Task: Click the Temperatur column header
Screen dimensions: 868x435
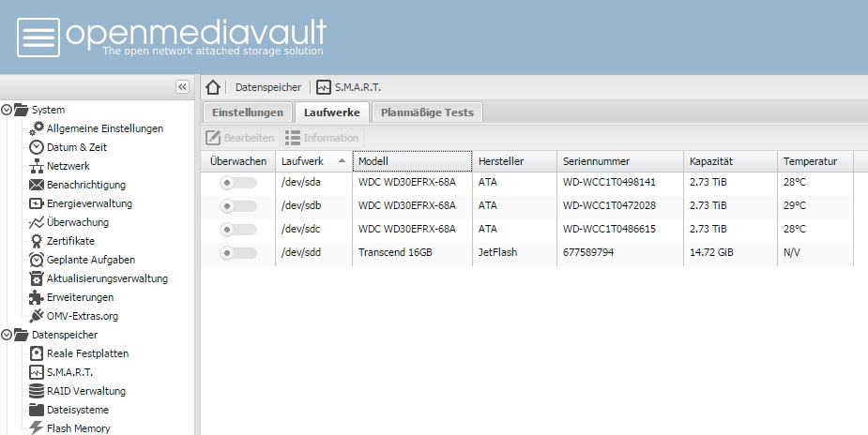Action: click(x=815, y=161)
